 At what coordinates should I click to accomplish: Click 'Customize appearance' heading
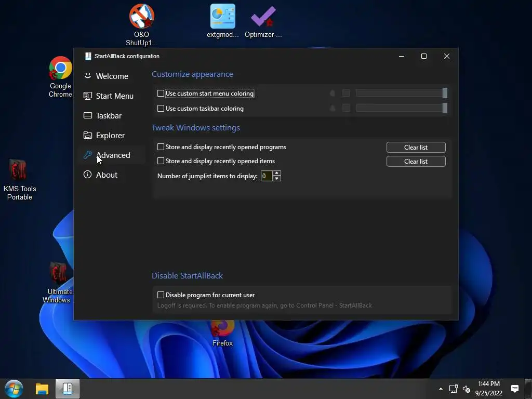click(192, 74)
